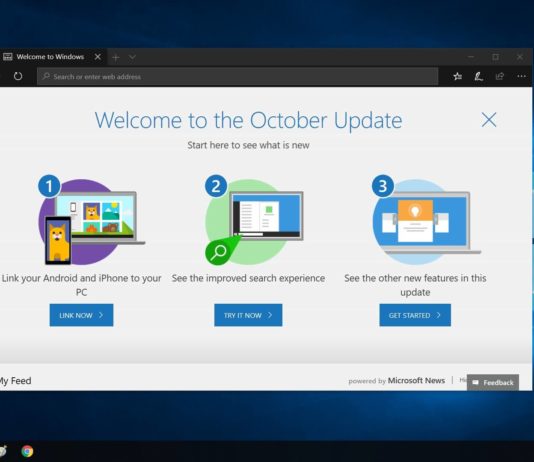Open a new tab with the plus icon
This screenshot has height=462, width=534.
[x=116, y=58]
